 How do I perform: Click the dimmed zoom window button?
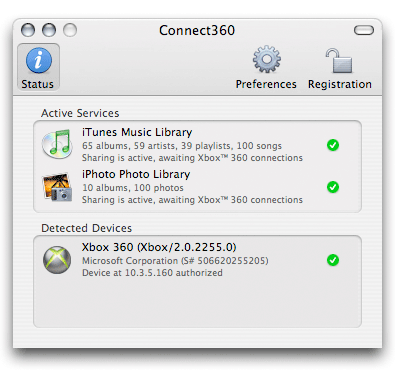70,30
